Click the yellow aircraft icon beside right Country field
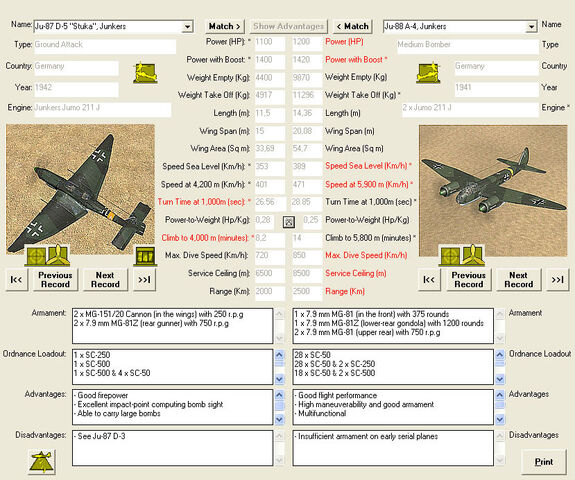The image size is (575, 480). [428, 72]
